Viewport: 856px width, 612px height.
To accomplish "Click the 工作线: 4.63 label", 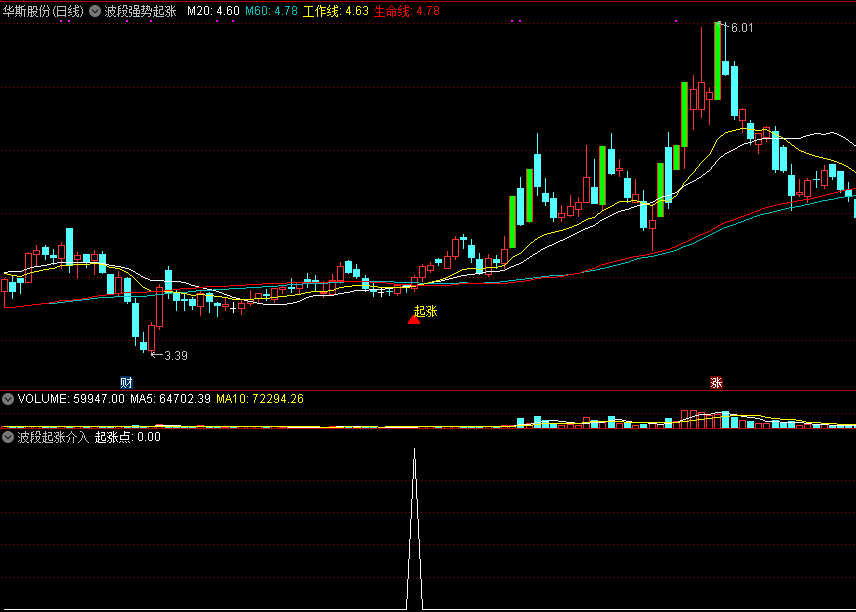I will click(336, 11).
